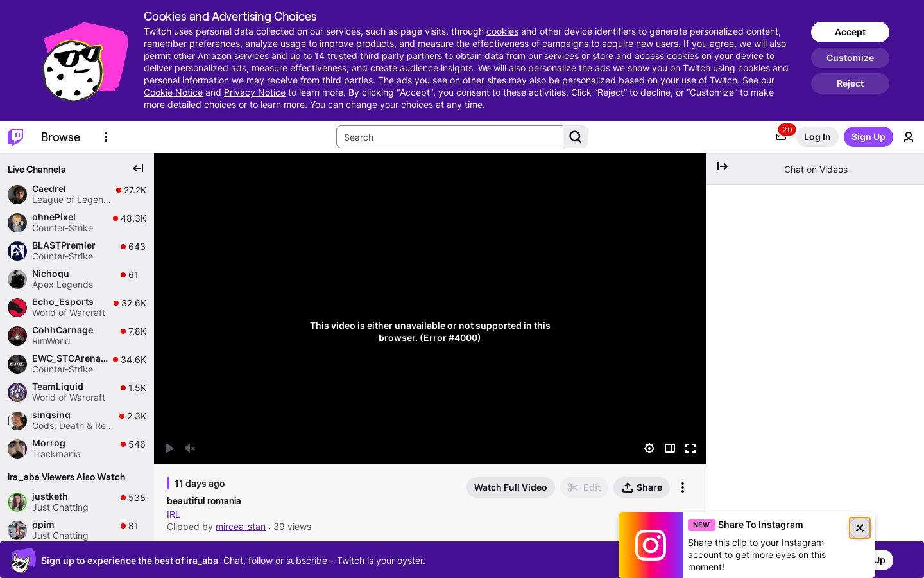Click ppim's channel avatar

tap(17, 530)
